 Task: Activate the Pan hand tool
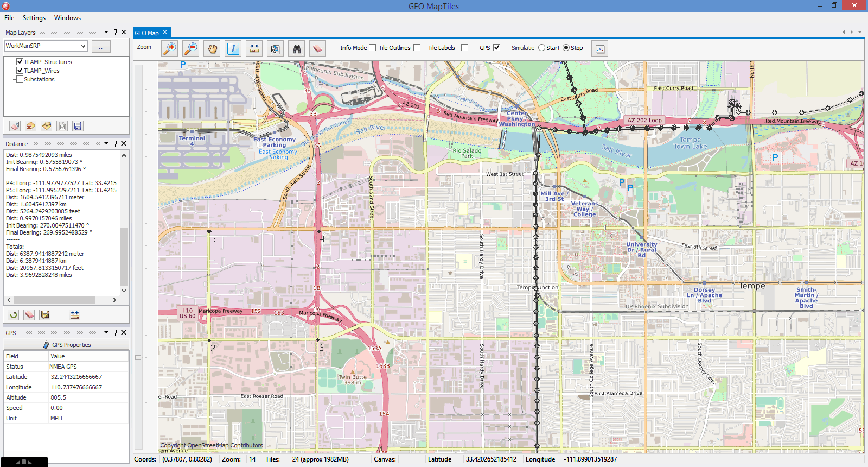click(212, 49)
